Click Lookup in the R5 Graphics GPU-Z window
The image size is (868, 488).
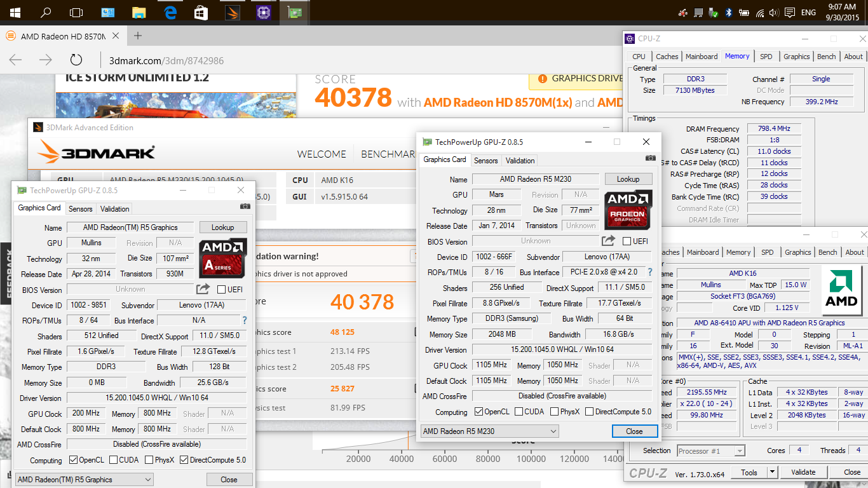223,227
